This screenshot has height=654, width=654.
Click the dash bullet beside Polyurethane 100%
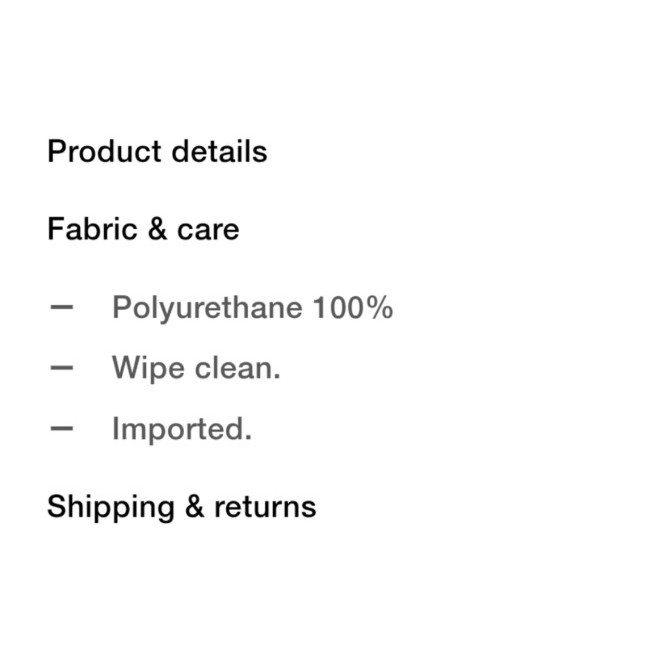click(x=61, y=308)
